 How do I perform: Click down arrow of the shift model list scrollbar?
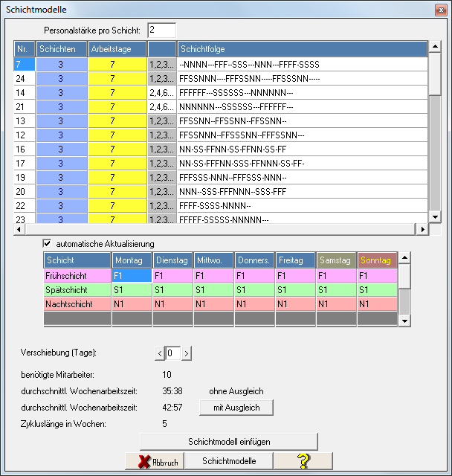(x=435, y=217)
